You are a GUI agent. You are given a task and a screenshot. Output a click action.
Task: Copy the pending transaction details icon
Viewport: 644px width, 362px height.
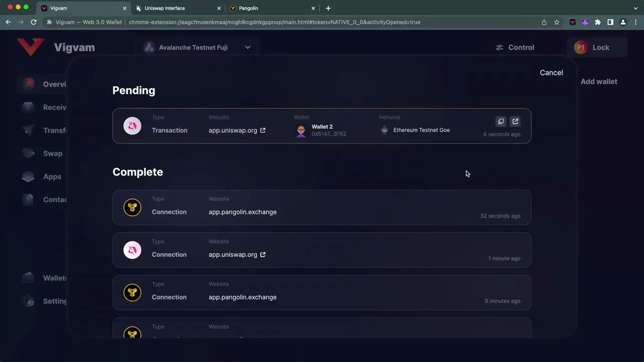[501, 121]
